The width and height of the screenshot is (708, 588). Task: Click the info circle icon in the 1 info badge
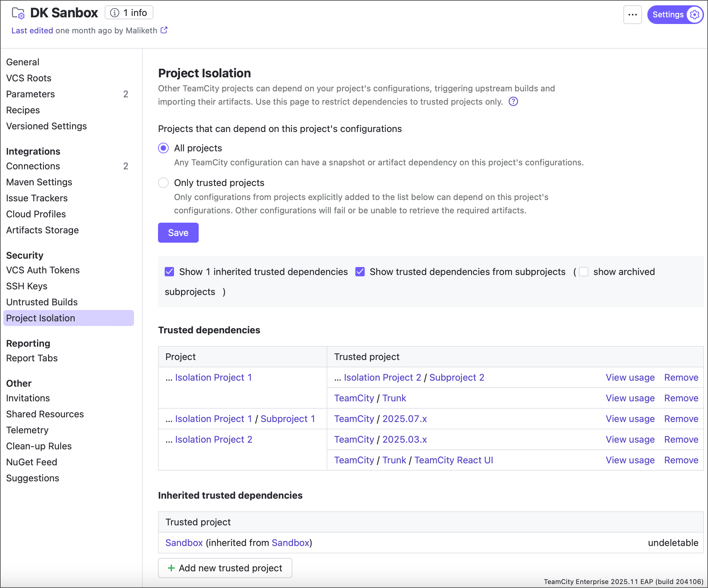115,13
